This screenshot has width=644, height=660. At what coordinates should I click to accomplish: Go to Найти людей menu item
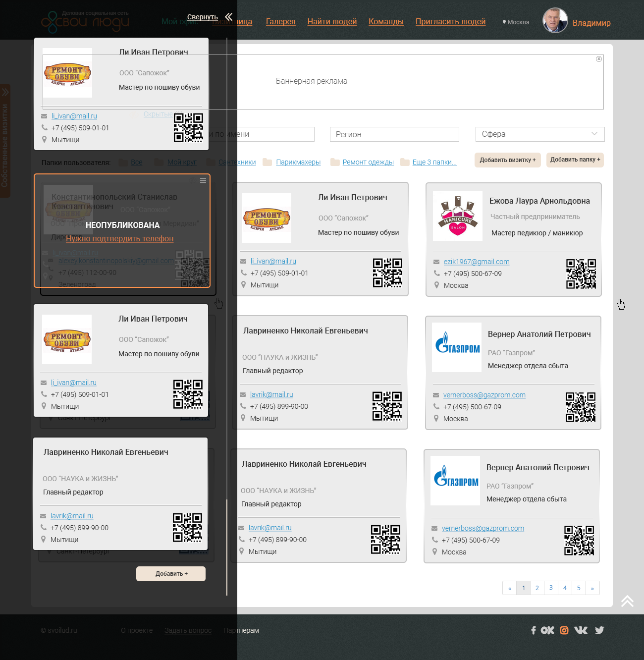tap(332, 22)
